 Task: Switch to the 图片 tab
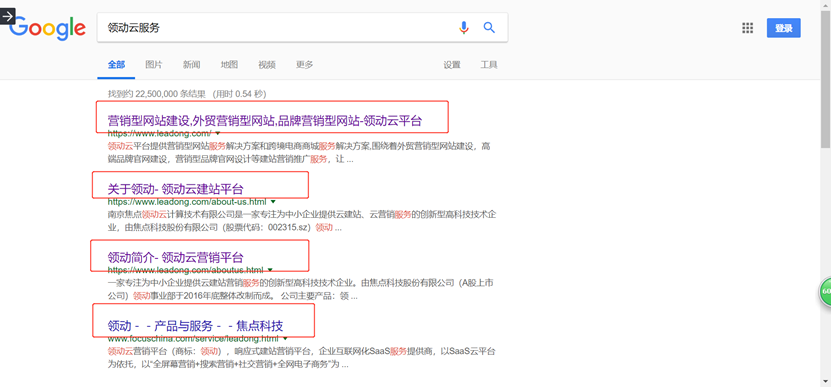[x=154, y=65]
